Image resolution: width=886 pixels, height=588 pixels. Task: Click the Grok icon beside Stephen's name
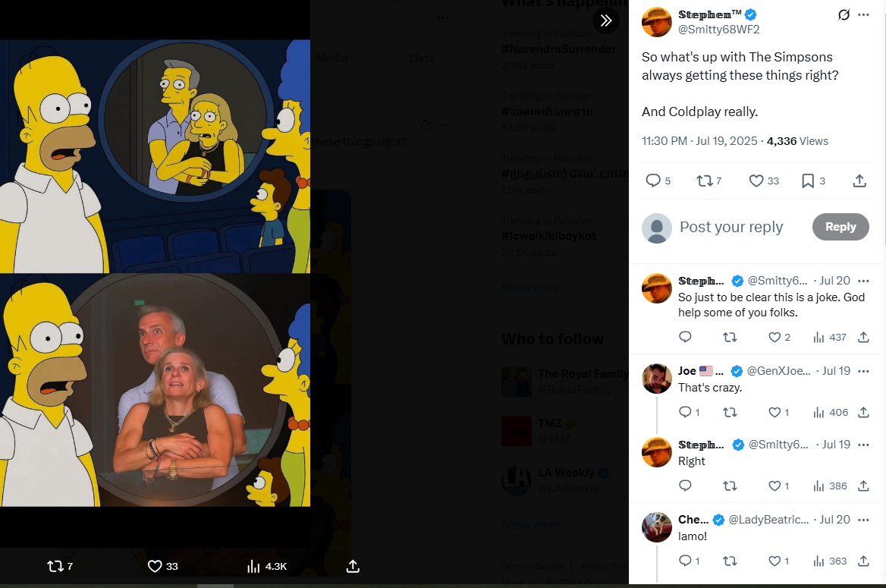[x=844, y=15]
